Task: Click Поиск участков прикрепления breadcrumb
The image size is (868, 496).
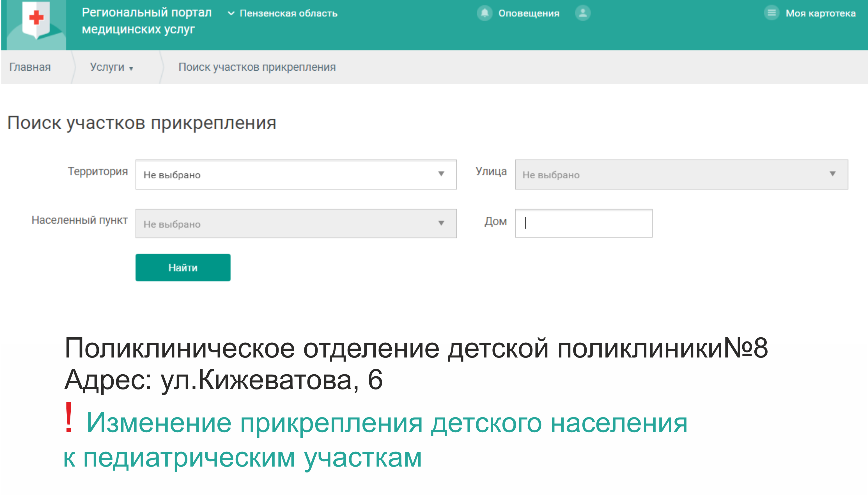Action: click(257, 67)
